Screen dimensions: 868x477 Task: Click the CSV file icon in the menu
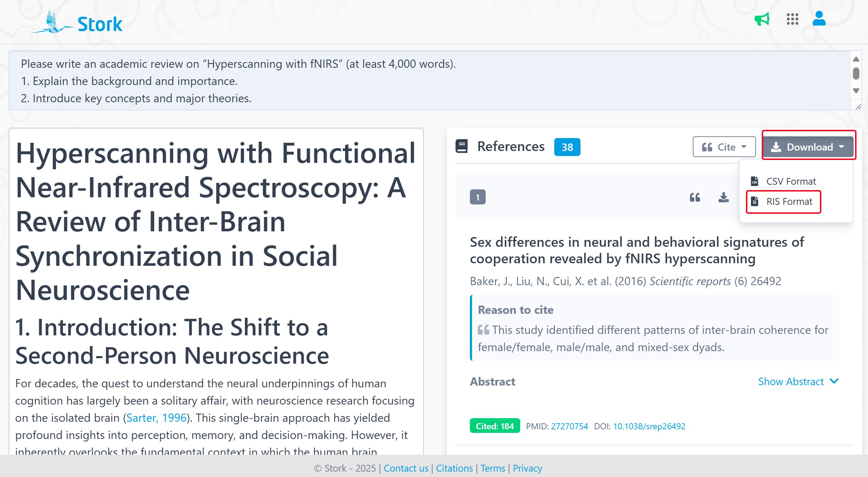755,181
